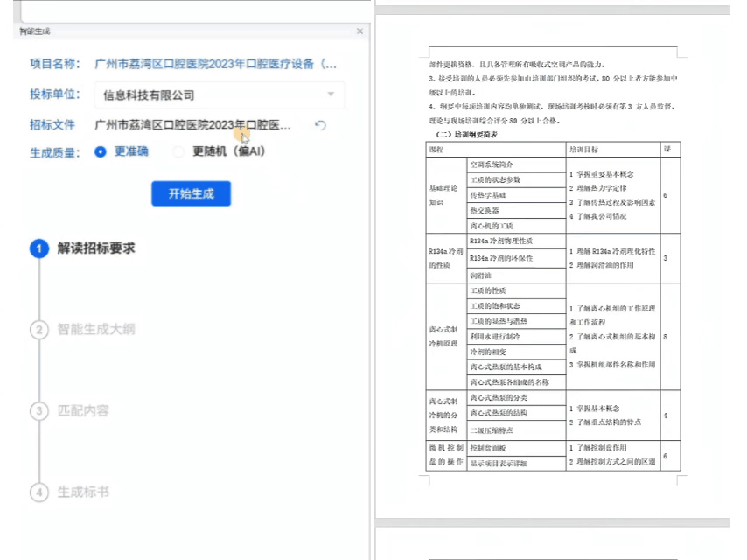Select the 更准确 radio option

[x=100, y=151]
